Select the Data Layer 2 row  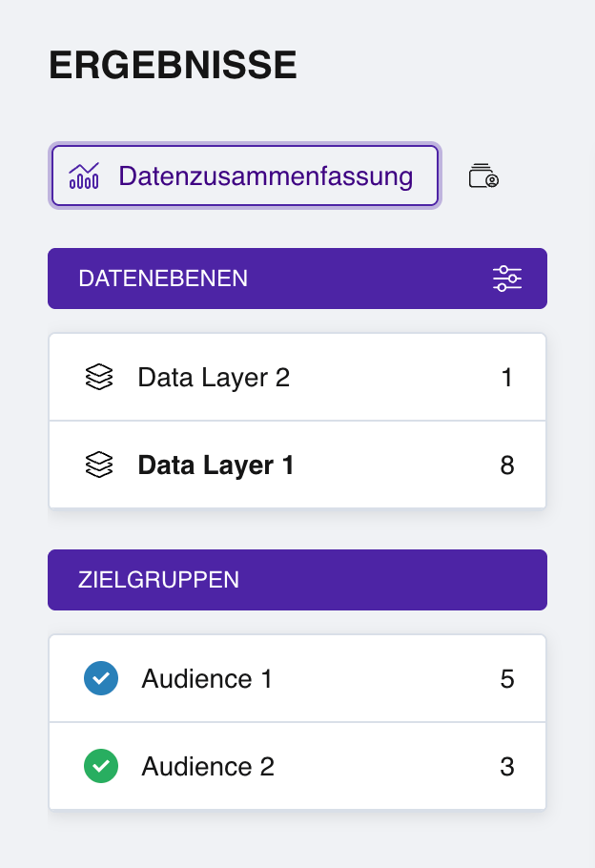(x=297, y=377)
